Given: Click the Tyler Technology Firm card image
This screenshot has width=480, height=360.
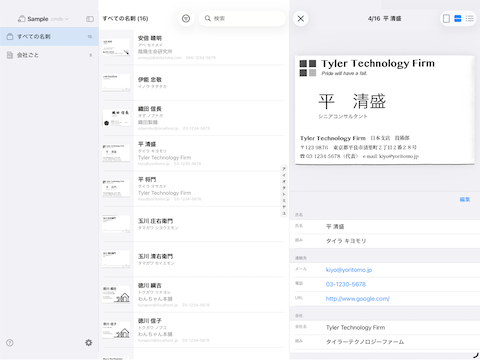Looking at the screenshot, I should 385,110.
